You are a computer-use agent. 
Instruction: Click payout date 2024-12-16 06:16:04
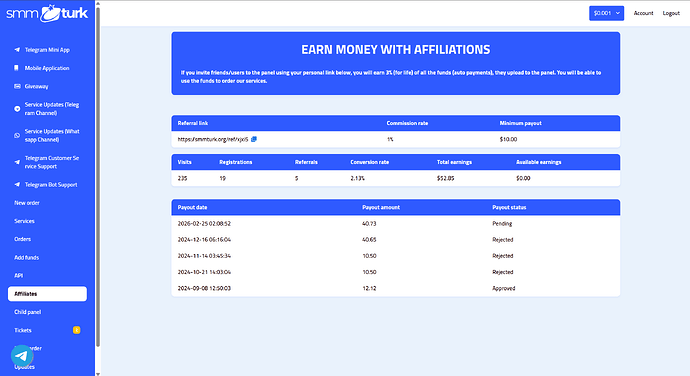click(204, 240)
